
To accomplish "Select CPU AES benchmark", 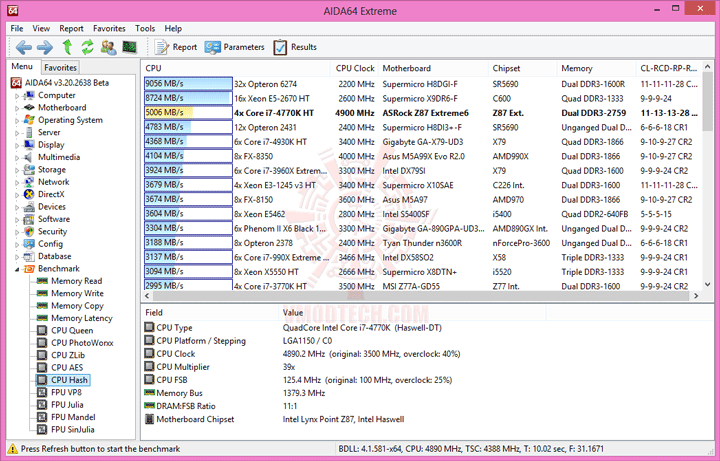I will (x=67, y=368).
